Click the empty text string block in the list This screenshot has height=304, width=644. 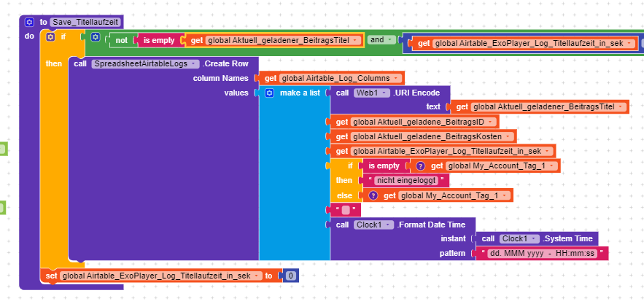[x=346, y=210]
